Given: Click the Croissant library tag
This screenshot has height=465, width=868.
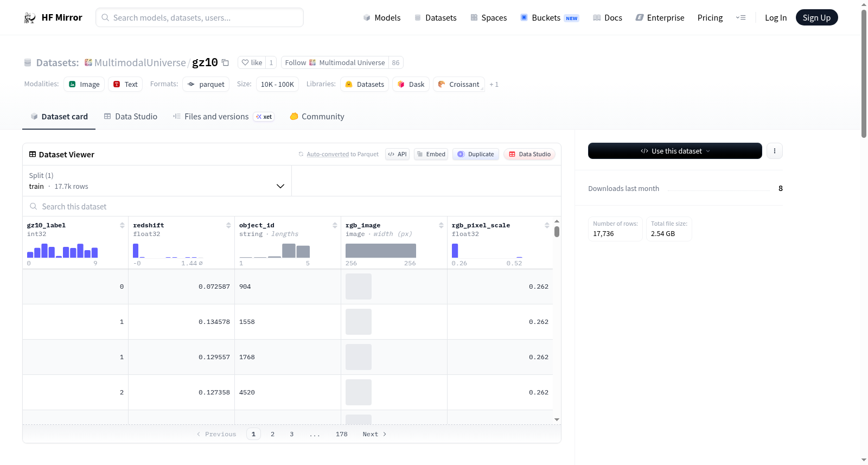Looking at the screenshot, I should point(459,84).
